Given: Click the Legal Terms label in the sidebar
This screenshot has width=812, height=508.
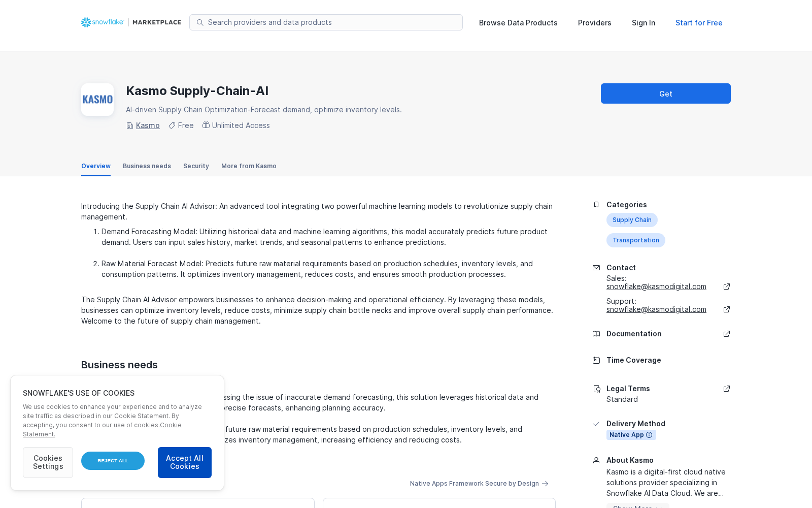Looking at the screenshot, I should click(x=628, y=389).
